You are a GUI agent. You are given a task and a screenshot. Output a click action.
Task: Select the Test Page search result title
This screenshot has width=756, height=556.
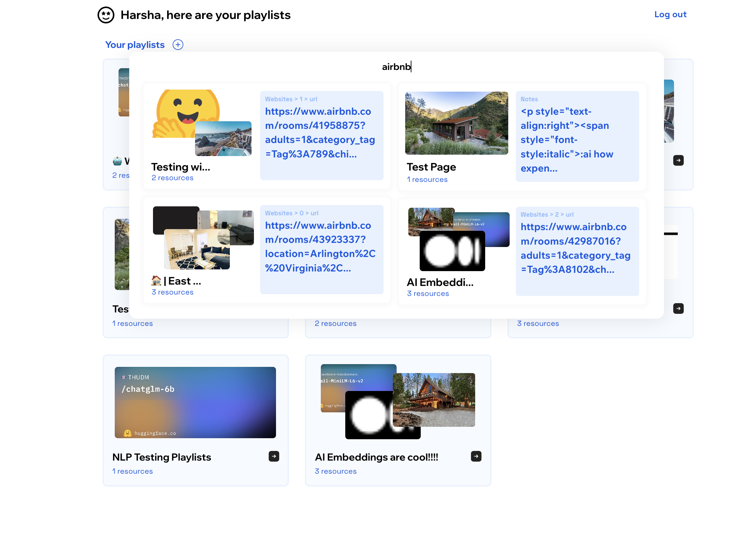click(x=431, y=167)
